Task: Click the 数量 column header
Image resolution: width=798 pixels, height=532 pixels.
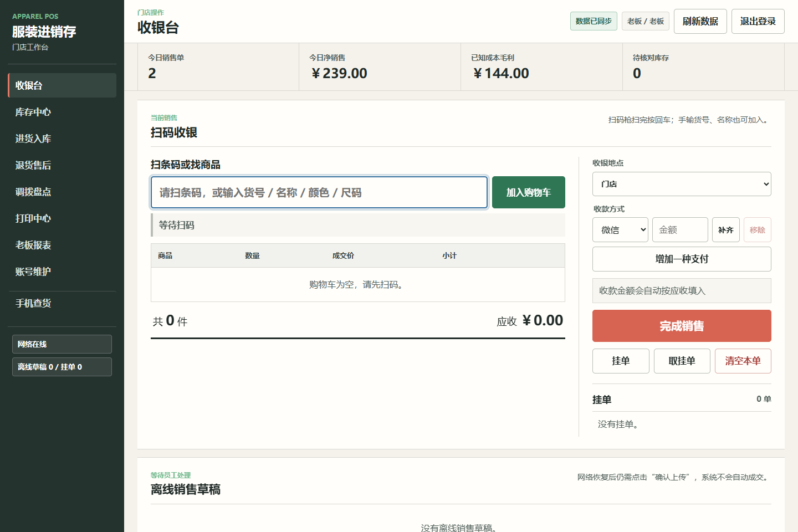Action: pos(252,255)
